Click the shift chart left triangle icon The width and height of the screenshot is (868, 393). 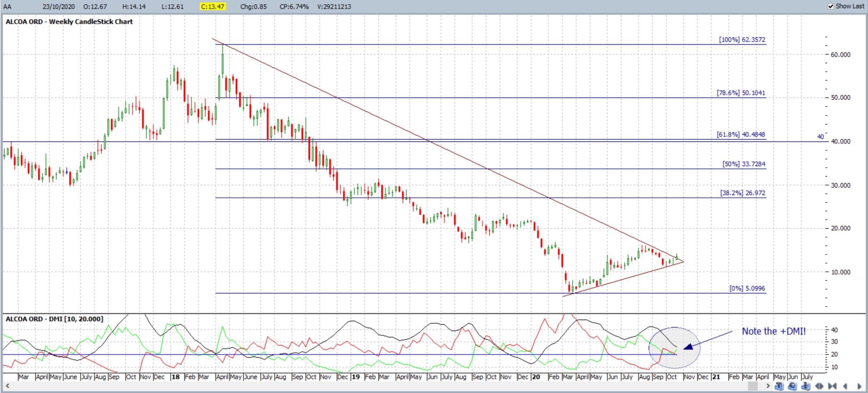tap(845, 386)
